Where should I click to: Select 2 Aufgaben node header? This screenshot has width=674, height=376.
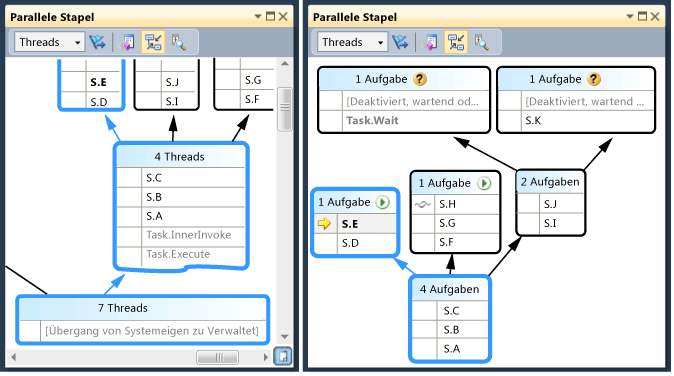(550, 182)
